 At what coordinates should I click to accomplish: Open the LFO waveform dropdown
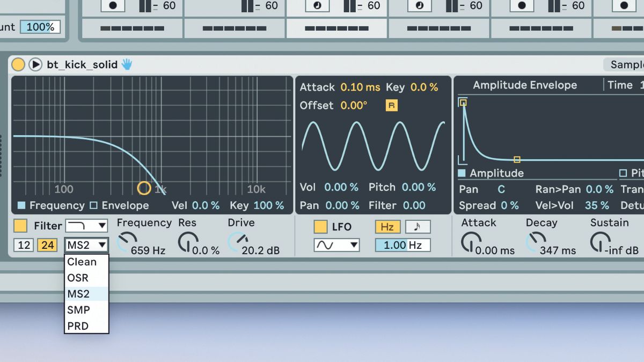(x=336, y=245)
